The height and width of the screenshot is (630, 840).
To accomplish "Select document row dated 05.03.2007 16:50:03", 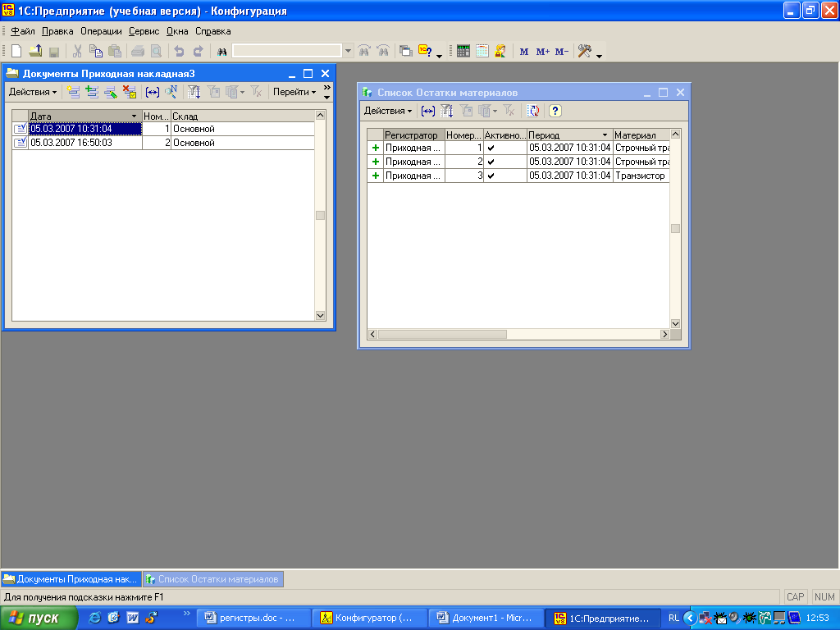I will tap(163, 143).
